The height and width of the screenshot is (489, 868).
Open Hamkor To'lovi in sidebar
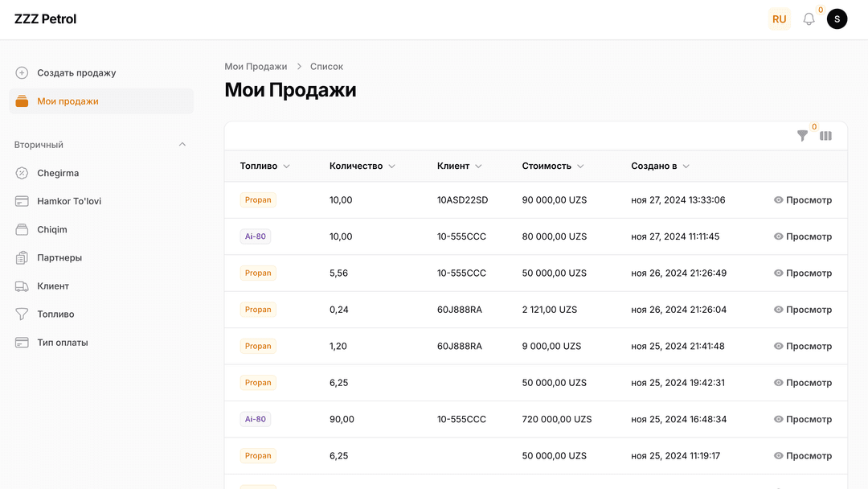click(68, 201)
